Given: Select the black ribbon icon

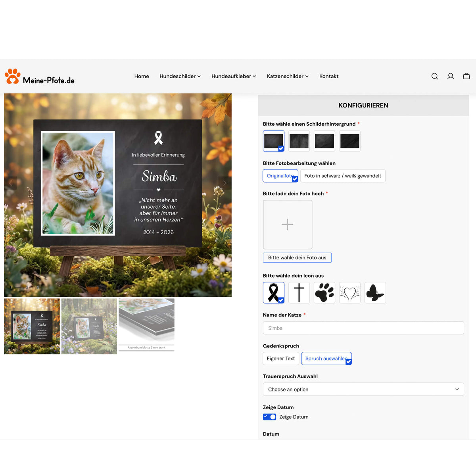Looking at the screenshot, I should [x=274, y=293].
